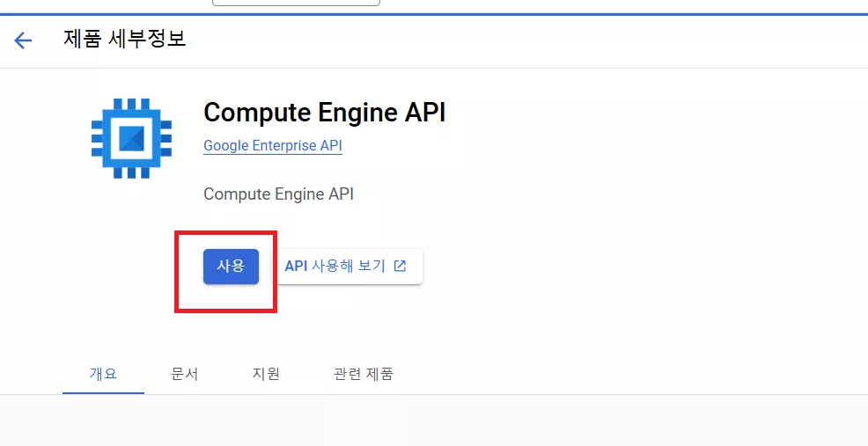The height and width of the screenshot is (446, 868).
Task: Switch to the 관련 제품 tab
Action: click(364, 374)
